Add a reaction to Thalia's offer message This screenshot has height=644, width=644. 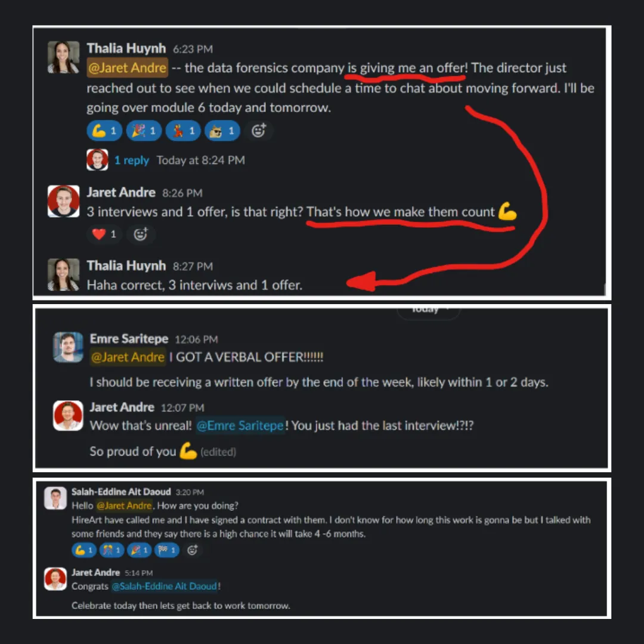(x=258, y=131)
